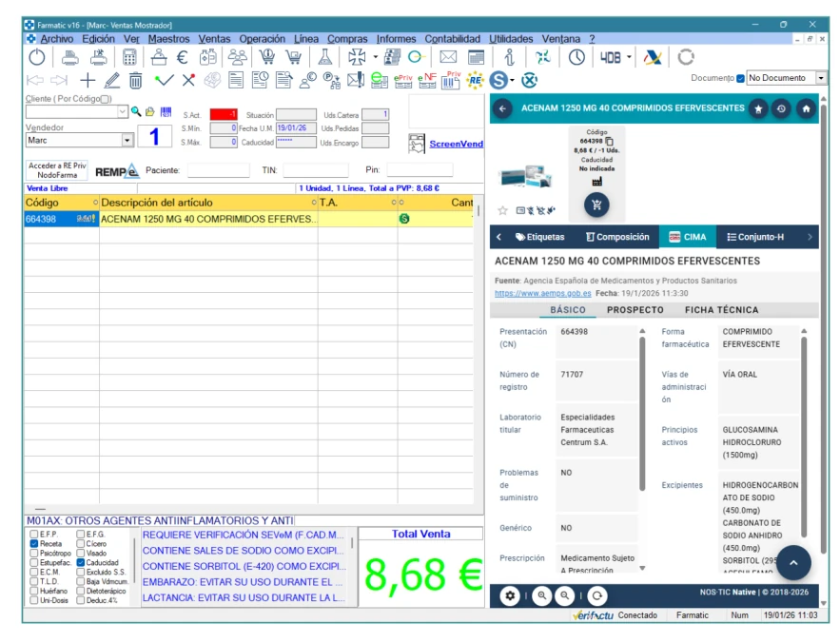Enable the Psicótropo checkbox
The width and height of the screenshot is (840, 643).
coord(34,553)
